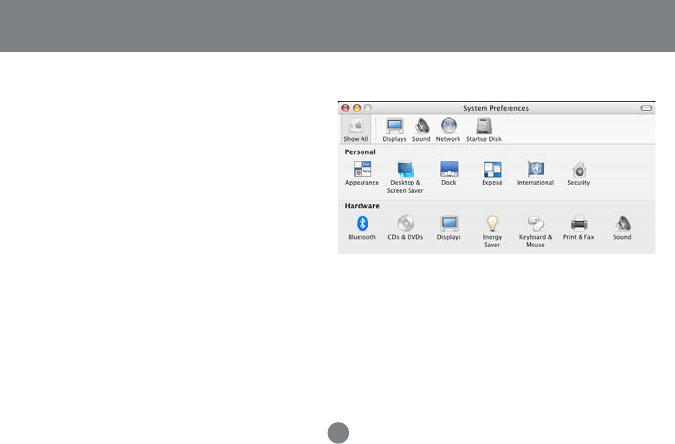675x444 pixels.
Task: Click the System Preferences window title
Action: pyautogui.click(x=496, y=109)
